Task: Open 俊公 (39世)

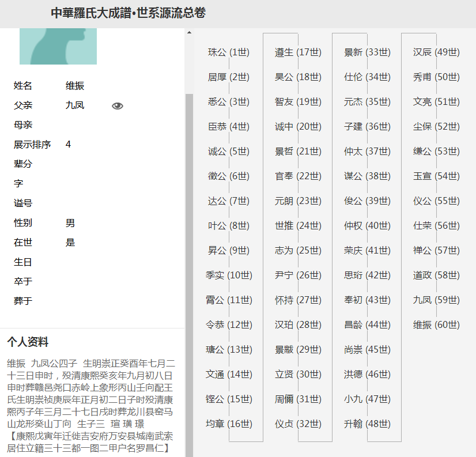Action: click(x=367, y=201)
